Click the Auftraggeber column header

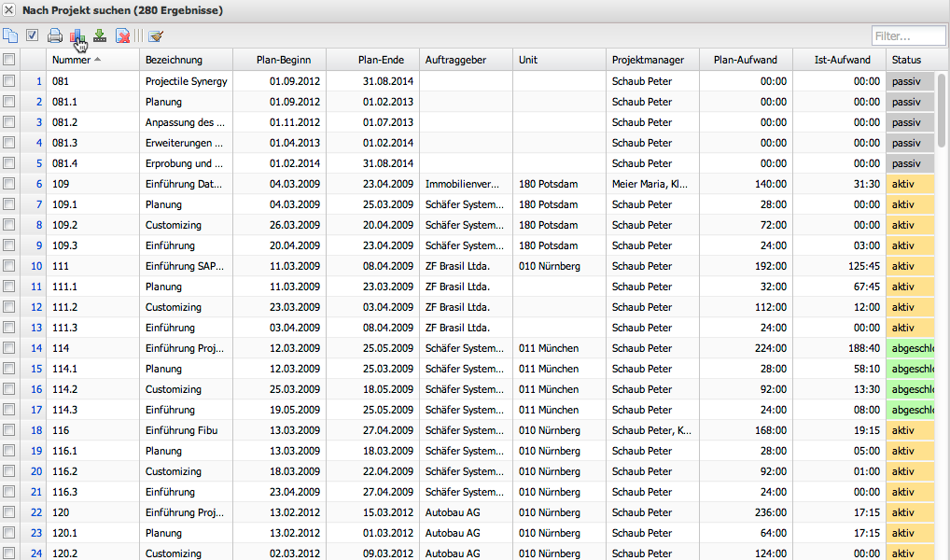click(x=455, y=60)
